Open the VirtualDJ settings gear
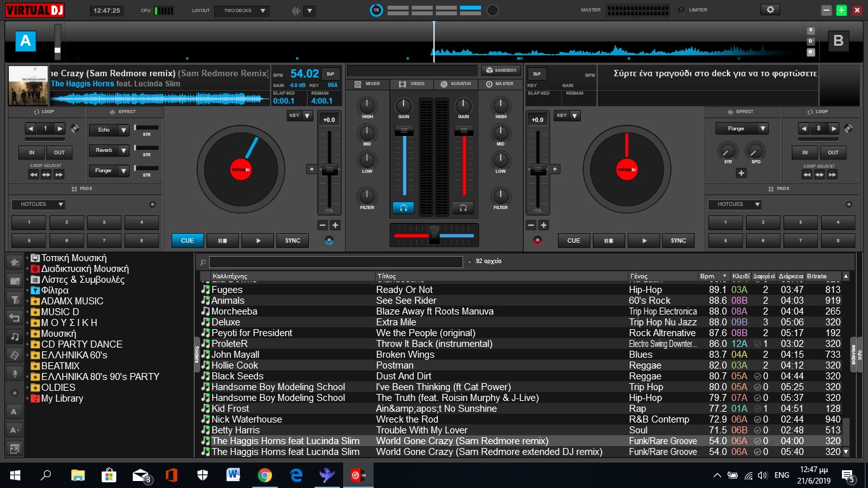Image resolution: width=868 pixels, height=488 pixels. coord(771,10)
